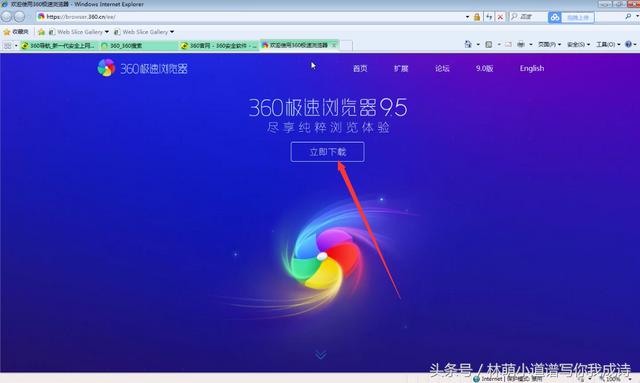
Task: Open the 扩展 extensions link
Action: pyautogui.click(x=401, y=68)
